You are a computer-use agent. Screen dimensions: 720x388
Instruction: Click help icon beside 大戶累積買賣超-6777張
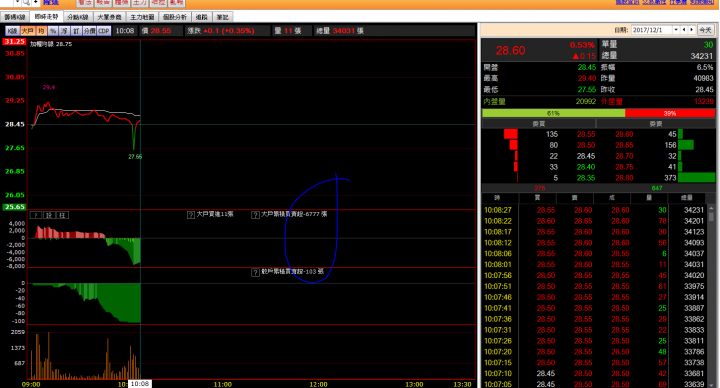pos(255,215)
